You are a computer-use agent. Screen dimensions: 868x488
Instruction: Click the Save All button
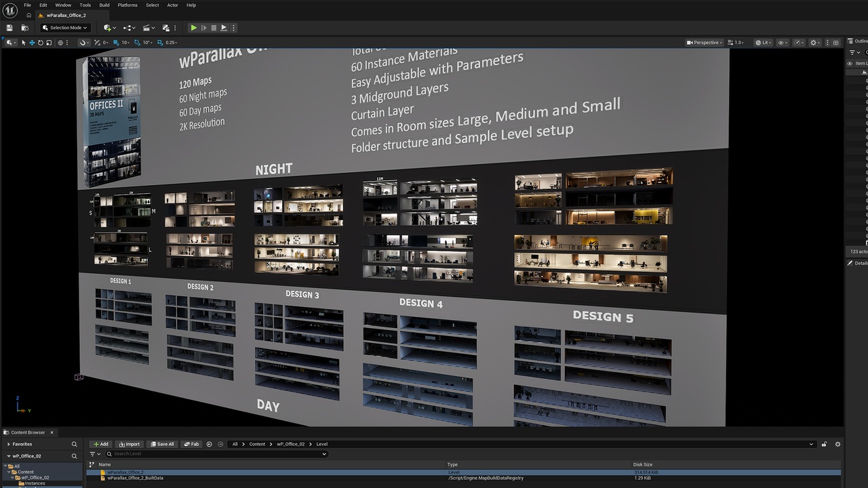pos(162,444)
